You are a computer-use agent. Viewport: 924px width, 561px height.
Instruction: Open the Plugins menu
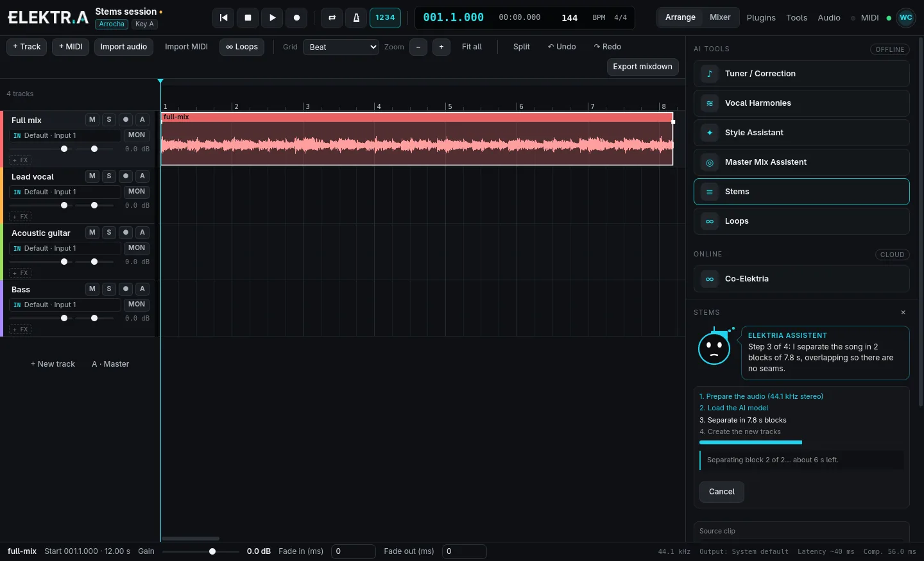click(761, 18)
